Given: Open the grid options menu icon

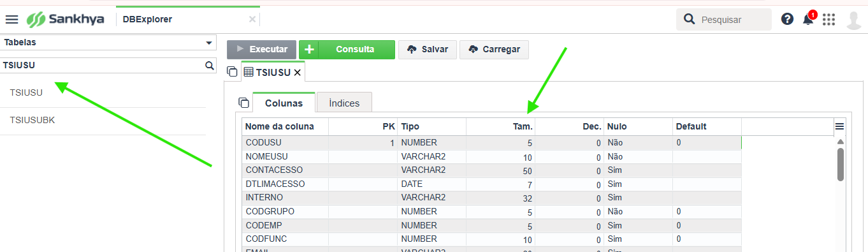Looking at the screenshot, I should pyautogui.click(x=839, y=126).
